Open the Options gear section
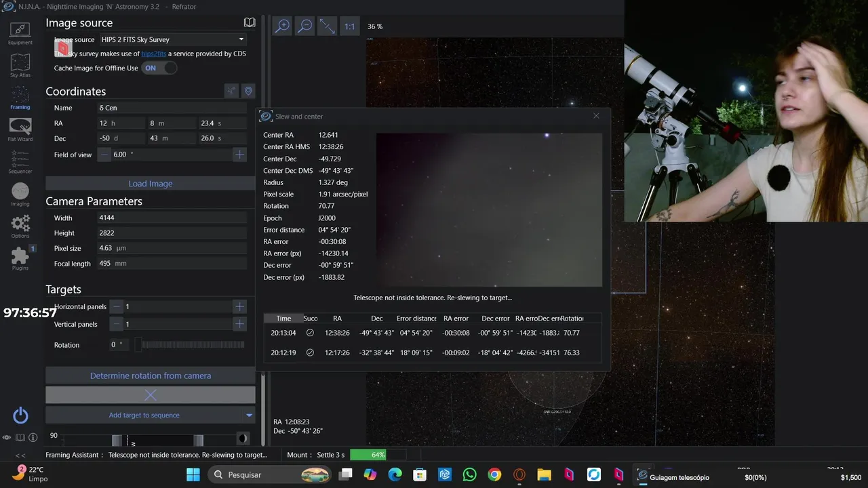Image resolution: width=868 pixels, height=488 pixels. pyautogui.click(x=20, y=227)
